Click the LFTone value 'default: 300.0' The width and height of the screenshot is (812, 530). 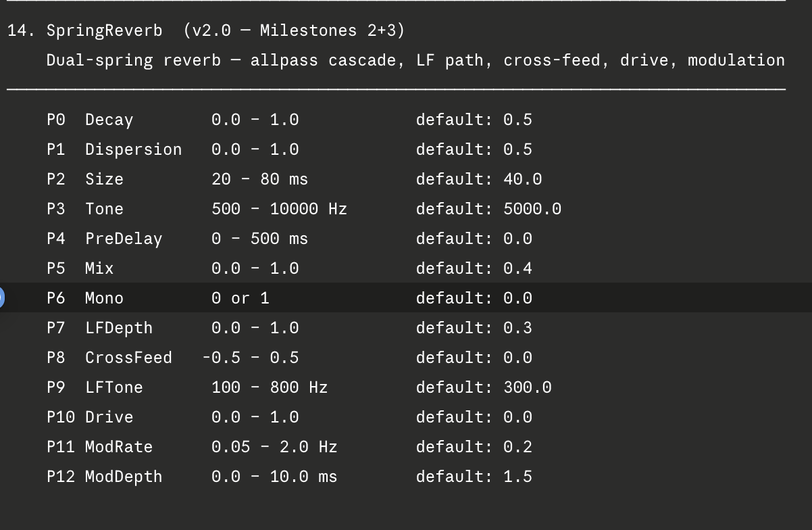[484, 387]
